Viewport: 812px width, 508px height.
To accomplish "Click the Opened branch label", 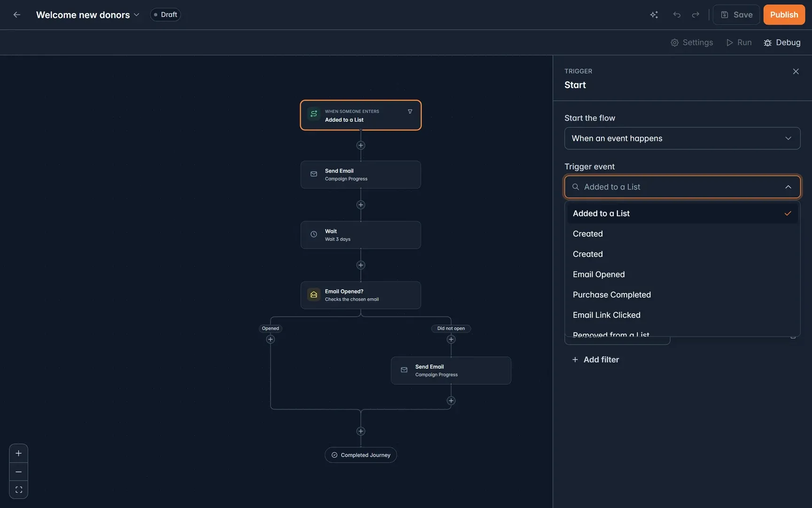I will tap(270, 328).
